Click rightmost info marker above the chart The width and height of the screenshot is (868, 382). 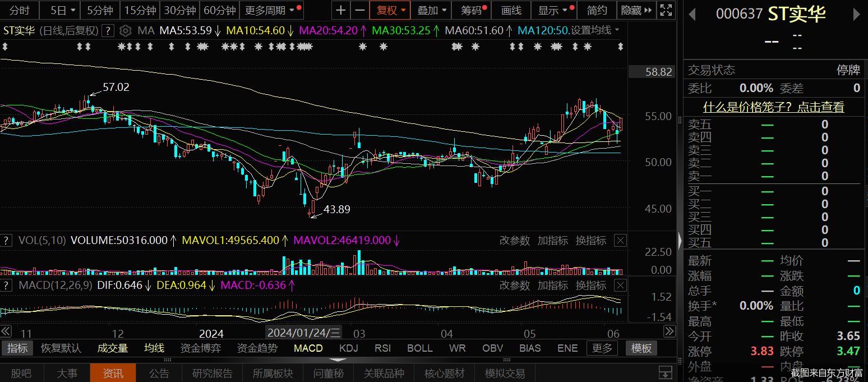(x=620, y=47)
